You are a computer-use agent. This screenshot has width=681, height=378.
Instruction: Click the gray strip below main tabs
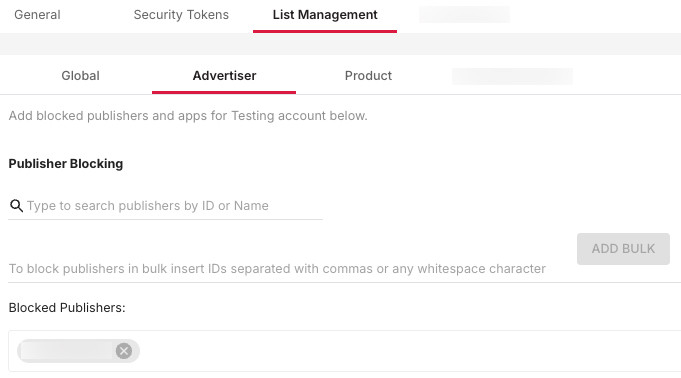(340, 44)
